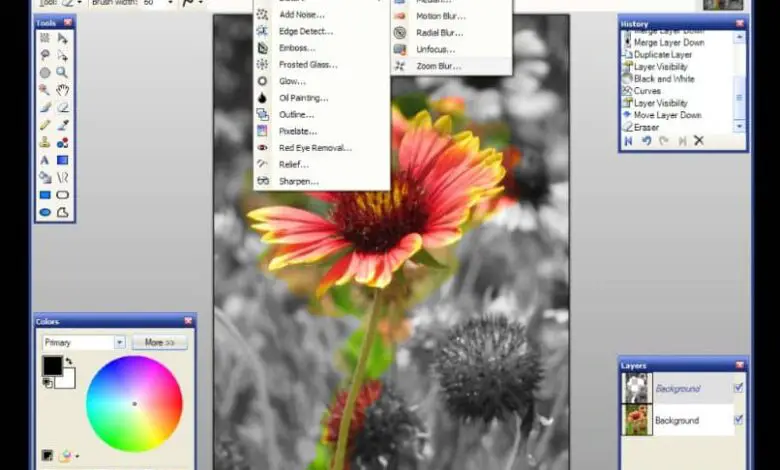Rewind history to the first step
Screen dimensions: 780x470
[x=629, y=141]
